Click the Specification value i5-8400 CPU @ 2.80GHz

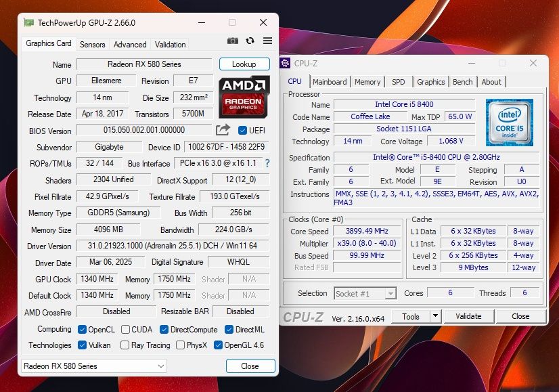tap(437, 157)
